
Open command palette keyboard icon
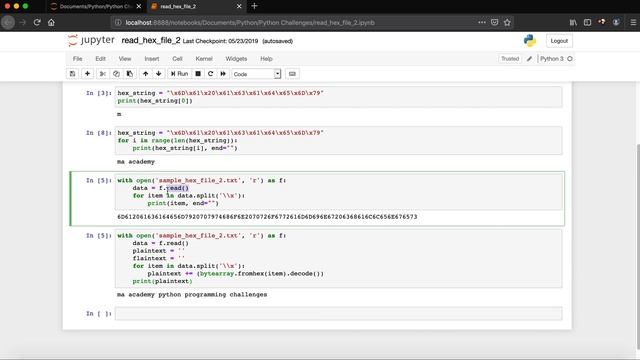pos(292,74)
